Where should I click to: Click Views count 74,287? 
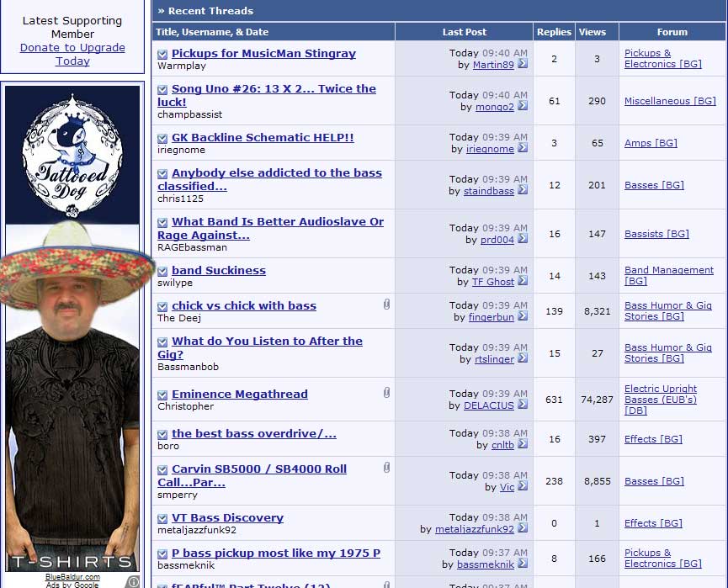click(x=597, y=400)
